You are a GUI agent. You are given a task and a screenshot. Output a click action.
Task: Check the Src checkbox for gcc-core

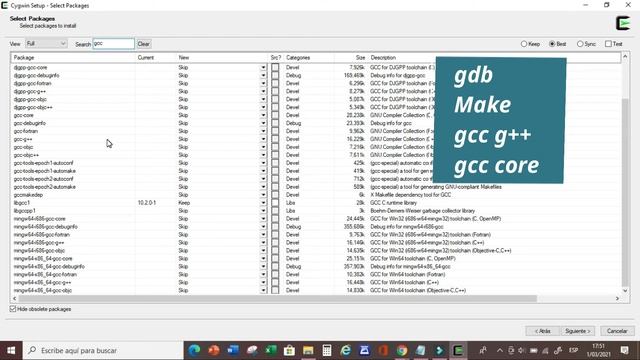point(275,115)
